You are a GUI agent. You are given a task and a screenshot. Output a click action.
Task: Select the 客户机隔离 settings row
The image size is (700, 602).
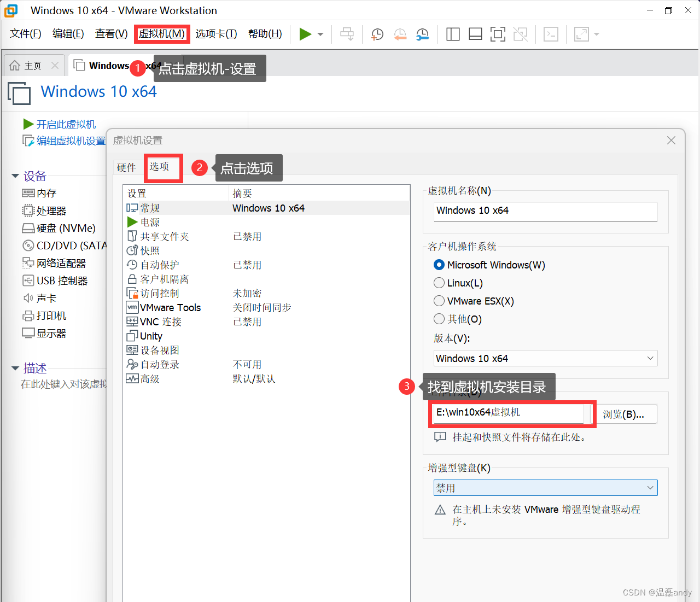(266, 279)
